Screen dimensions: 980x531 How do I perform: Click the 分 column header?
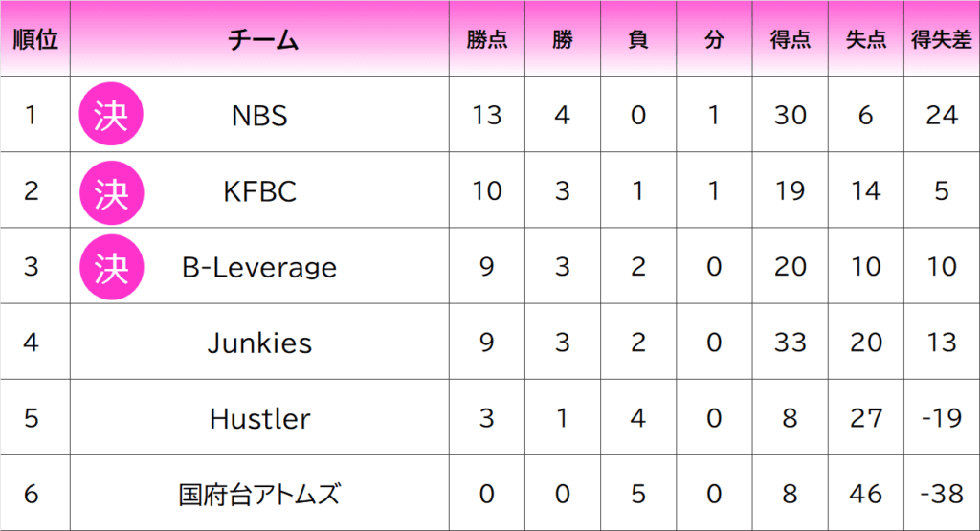click(714, 40)
